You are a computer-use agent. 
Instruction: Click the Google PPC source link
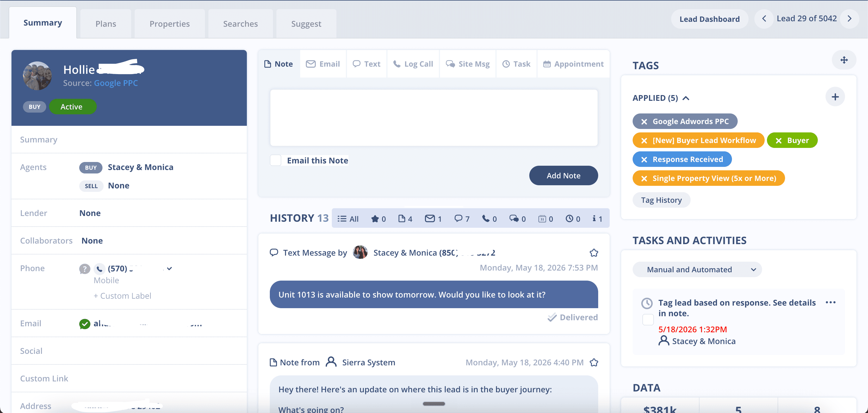click(x=116, y=83)
